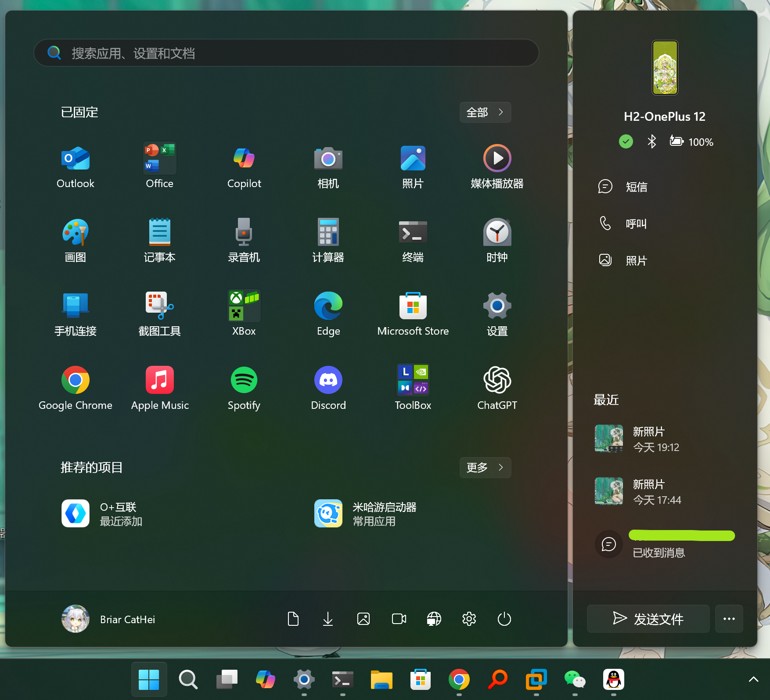Open the 新照片 thumbnail from 19:12
The image size is (770, 700).
[609, 439]
